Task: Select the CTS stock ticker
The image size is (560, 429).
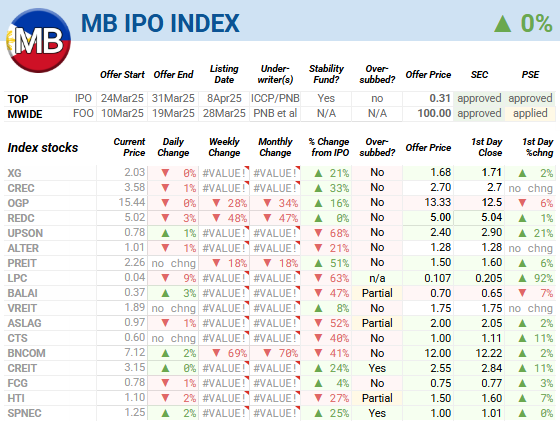Action: tap(18, 338)
